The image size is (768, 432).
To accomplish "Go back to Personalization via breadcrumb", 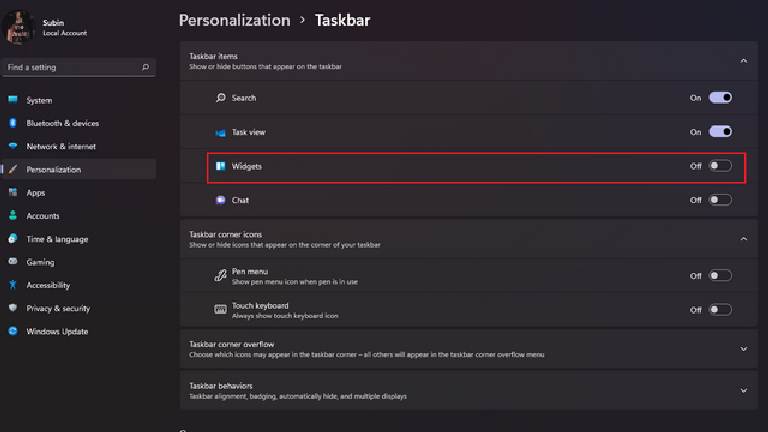I will [x=234, y=21].
